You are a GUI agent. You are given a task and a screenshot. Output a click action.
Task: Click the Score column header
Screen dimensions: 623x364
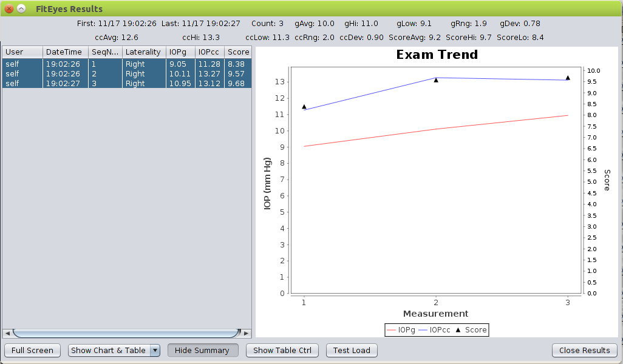click(238, 52)
